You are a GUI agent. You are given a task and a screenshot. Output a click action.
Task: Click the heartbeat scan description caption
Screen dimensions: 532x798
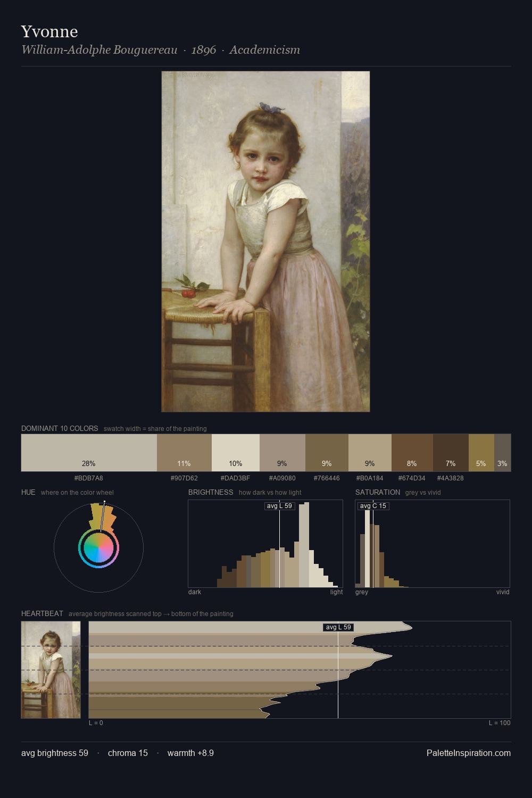coord(151,614)
